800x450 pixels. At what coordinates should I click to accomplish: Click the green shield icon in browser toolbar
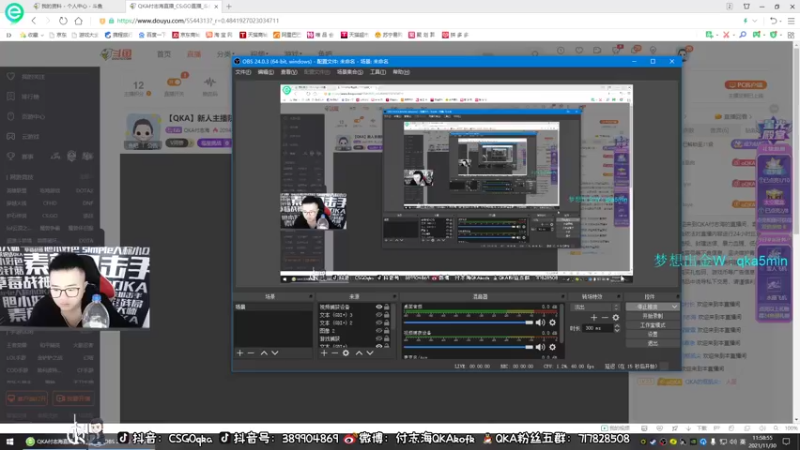[x=773, y=35]
